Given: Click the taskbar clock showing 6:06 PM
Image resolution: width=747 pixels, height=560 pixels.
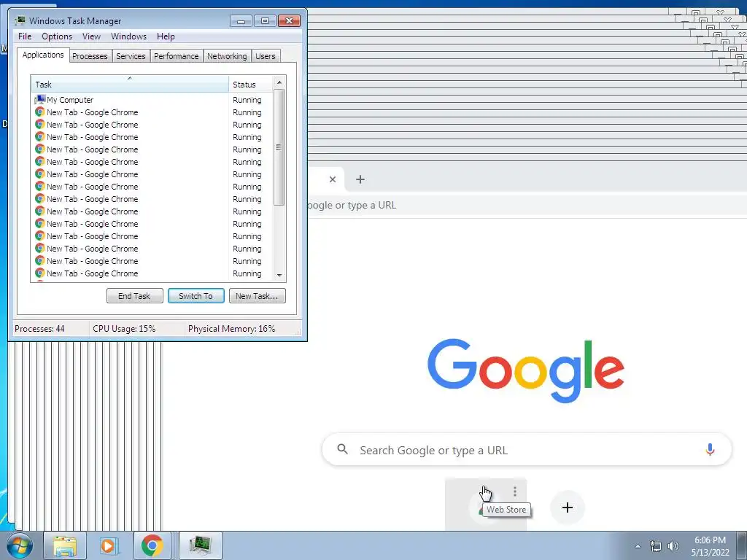Looking at the screenshot, I should tap(710, 546).
